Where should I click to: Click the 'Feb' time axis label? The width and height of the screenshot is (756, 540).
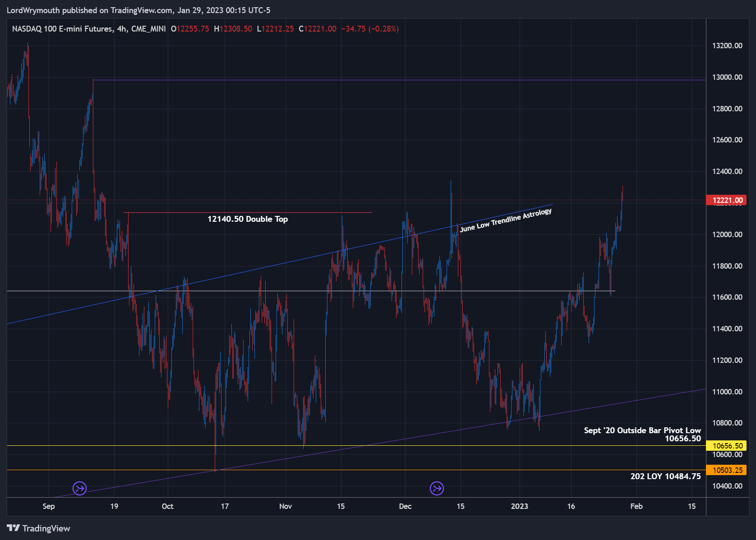(x=636, y=506)
